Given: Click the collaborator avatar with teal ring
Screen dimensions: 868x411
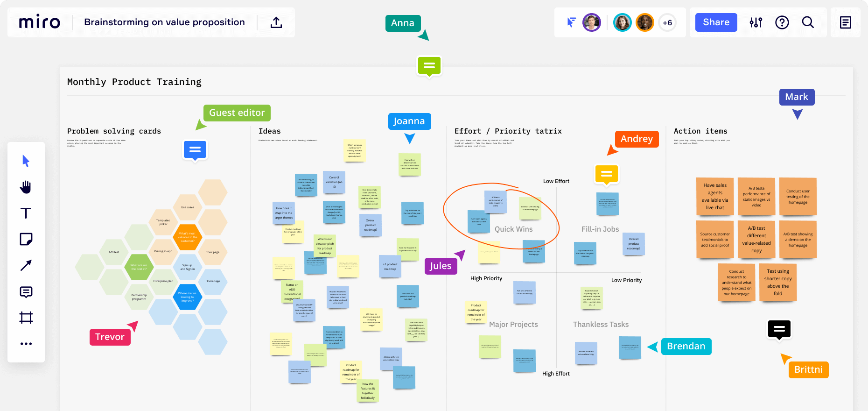Looking at the screenshot, I should [622, 22].
